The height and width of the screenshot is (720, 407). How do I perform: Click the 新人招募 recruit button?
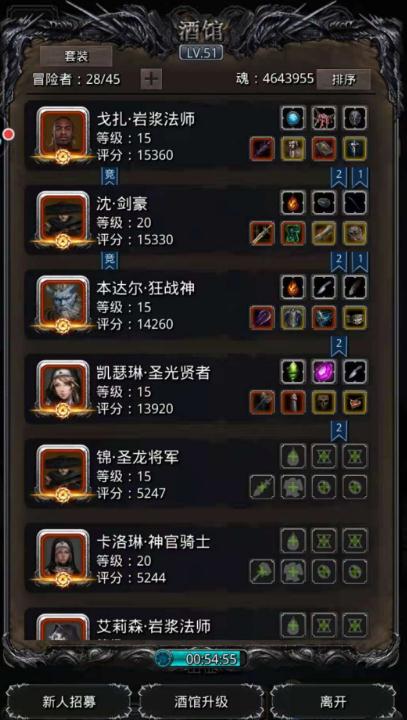pos(69,702)
